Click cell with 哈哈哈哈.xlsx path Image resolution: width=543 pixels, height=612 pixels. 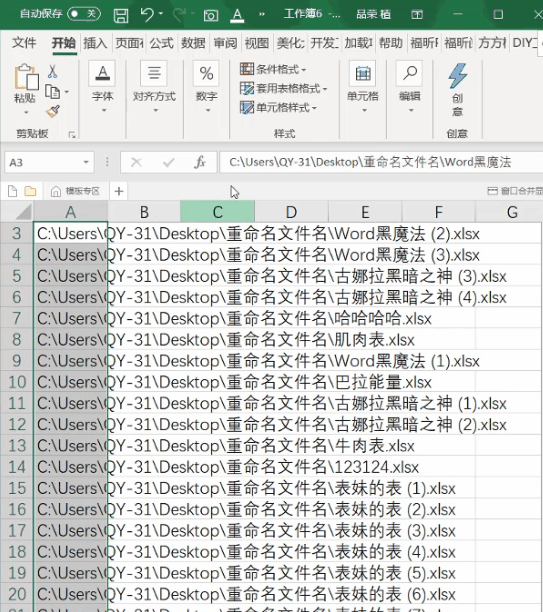tap(70, 318)
